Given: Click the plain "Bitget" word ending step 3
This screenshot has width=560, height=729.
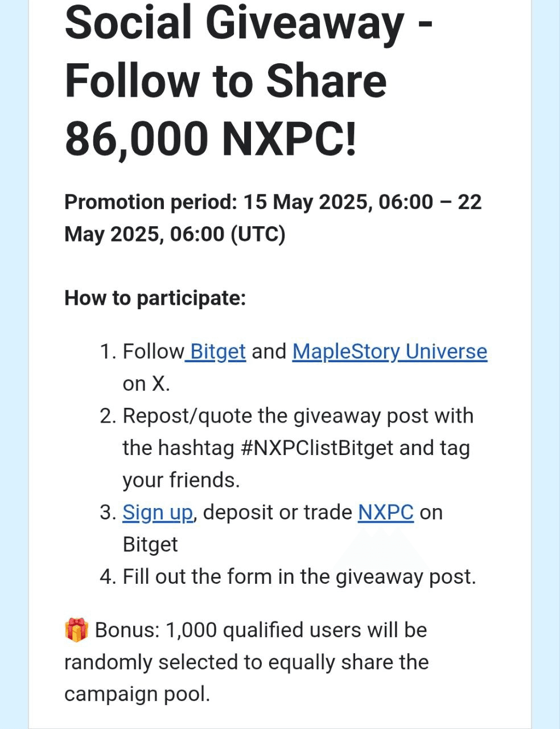Looking at the screenshot, I should click(x=150, y=544).
